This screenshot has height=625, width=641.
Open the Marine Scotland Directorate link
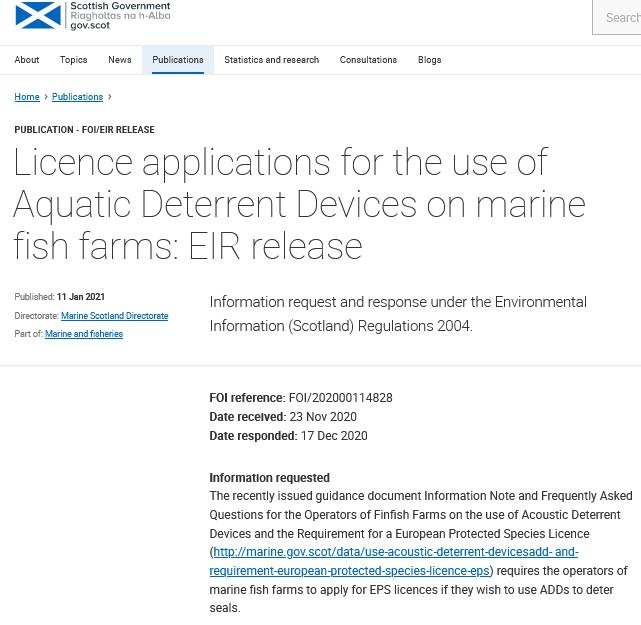tap(114, 316)
